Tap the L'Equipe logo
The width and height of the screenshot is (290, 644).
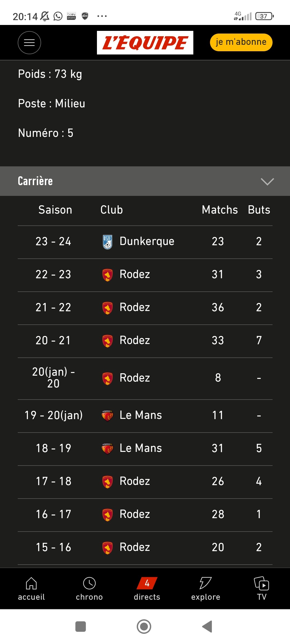(x=145, y=43)
